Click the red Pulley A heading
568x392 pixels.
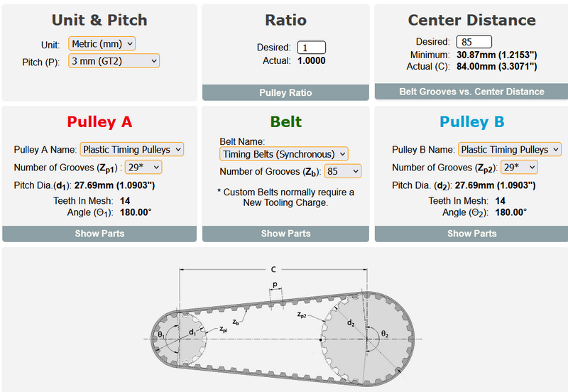(99, 122)
